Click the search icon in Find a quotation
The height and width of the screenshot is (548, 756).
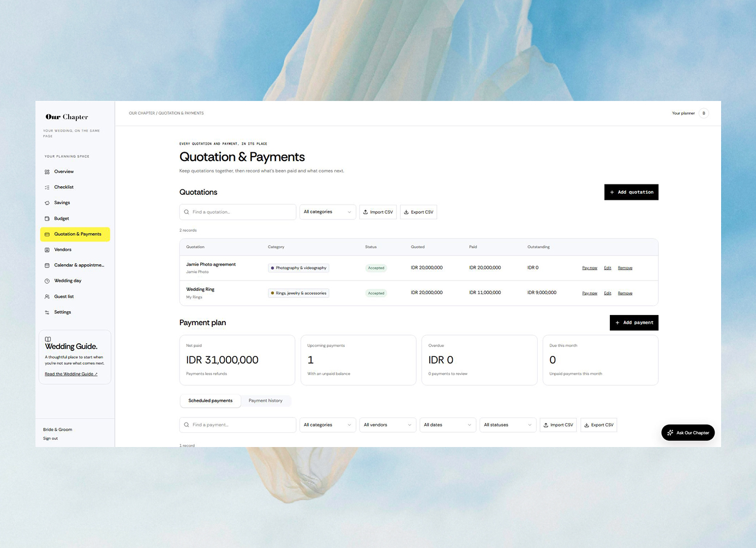(187, 212)
